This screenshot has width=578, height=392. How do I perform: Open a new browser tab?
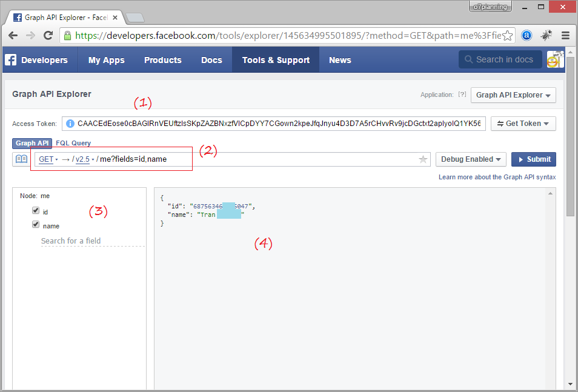(135, 18)
